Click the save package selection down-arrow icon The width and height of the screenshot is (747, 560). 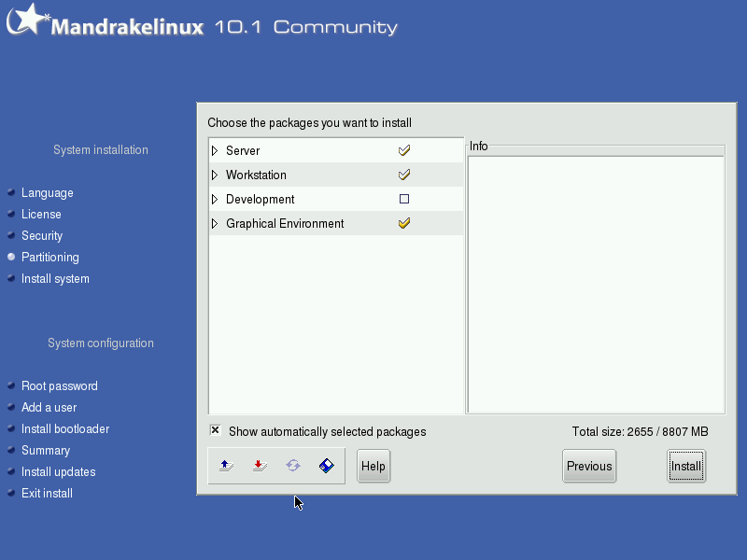[x=260, y=466]
